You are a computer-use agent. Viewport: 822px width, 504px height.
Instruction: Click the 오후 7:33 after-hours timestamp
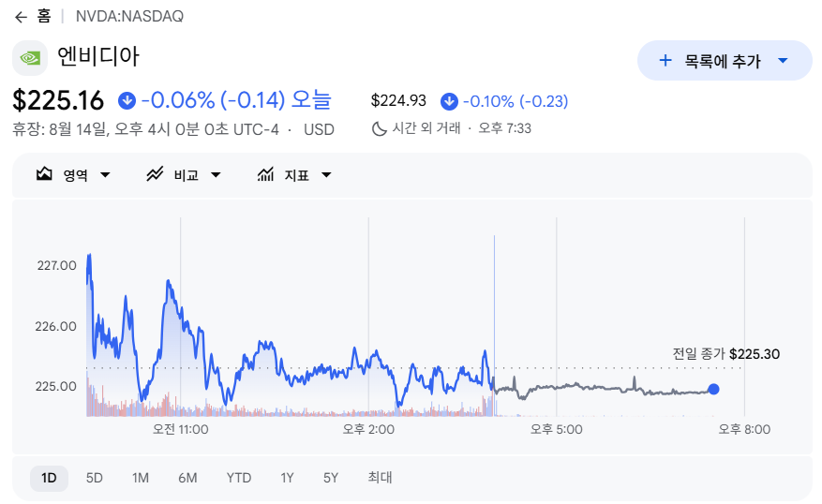[x=504, y=128]
